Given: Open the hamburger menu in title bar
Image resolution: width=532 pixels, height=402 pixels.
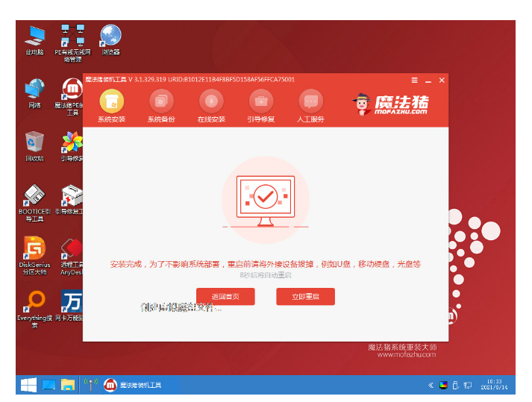Looking at the screenshot, I should (x=415, y=80).
